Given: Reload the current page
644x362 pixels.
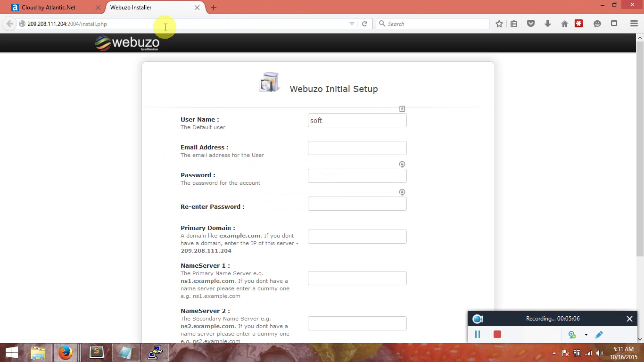Looking at the screenshot, I should click(364, 24).
